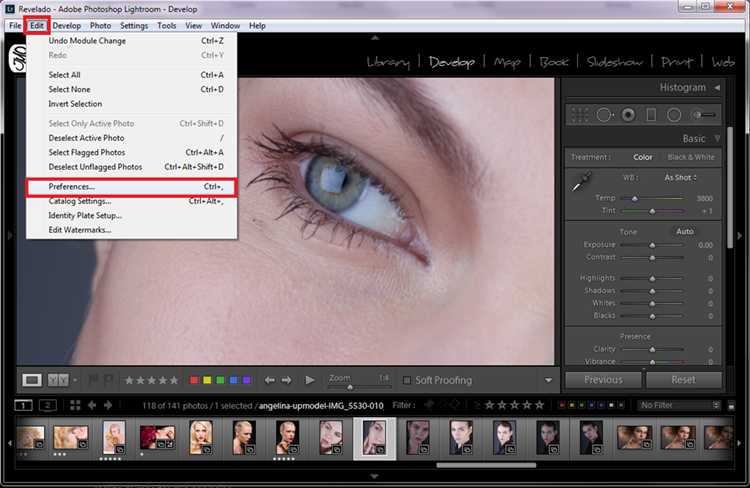Set treatment to Color

tap(642, 157)
